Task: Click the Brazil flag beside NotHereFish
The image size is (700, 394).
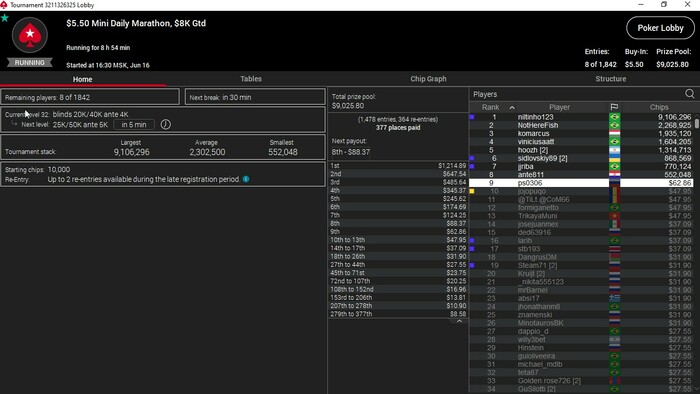Action: [x=615, y=125]
